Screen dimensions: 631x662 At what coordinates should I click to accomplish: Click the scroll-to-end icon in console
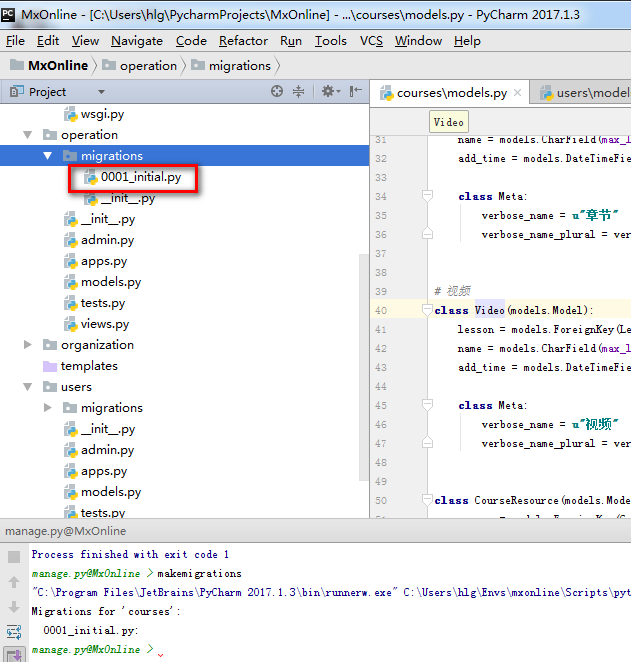point(14,655)
